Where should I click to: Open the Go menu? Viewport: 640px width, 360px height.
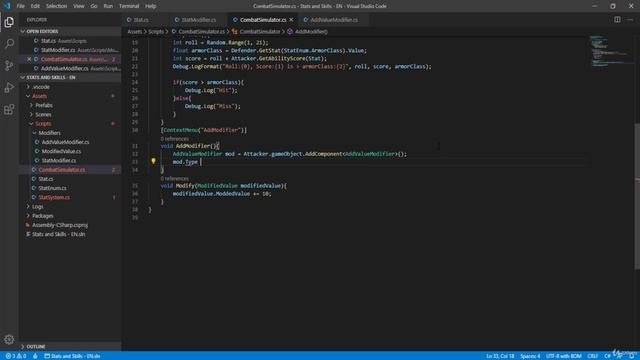click(x=94, y=6)
